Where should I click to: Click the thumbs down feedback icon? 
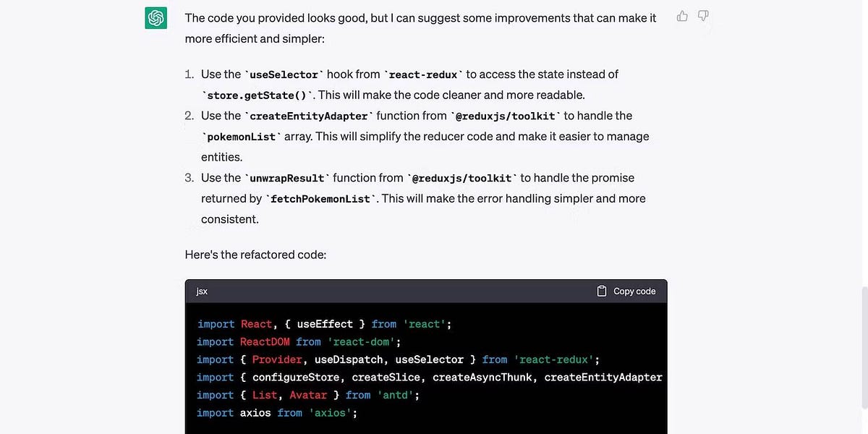point(703,16)
